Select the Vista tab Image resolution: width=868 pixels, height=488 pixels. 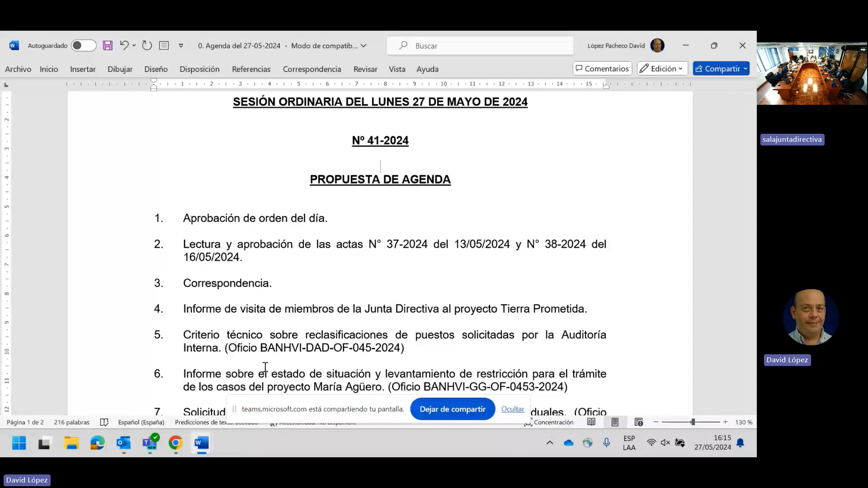tap(397, 69)
